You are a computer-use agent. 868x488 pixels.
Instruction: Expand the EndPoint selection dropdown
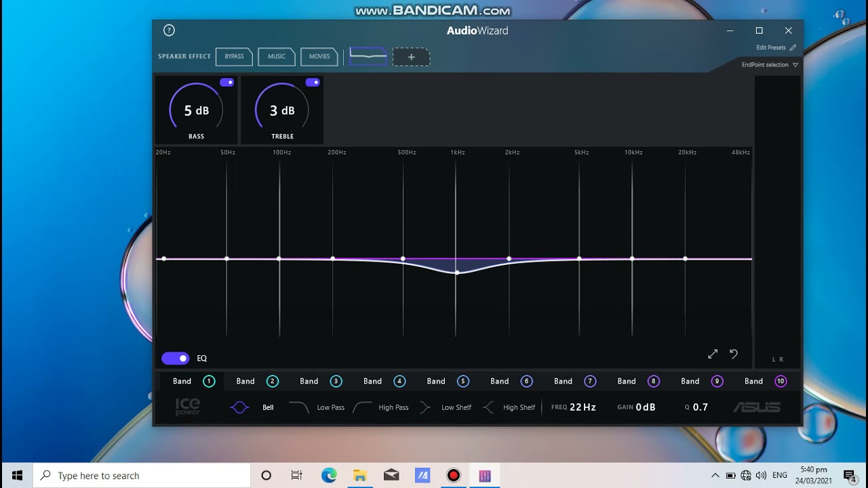pyautogui.click(x=770, y=65)
